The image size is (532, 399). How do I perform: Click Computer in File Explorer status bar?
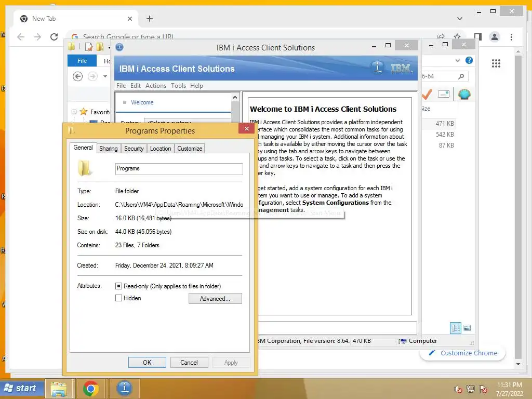pyautogui.click(x=422, y=341)
